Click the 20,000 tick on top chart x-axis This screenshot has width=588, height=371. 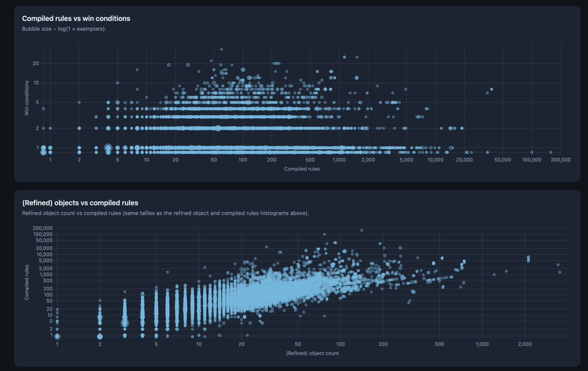coord(464,160)
